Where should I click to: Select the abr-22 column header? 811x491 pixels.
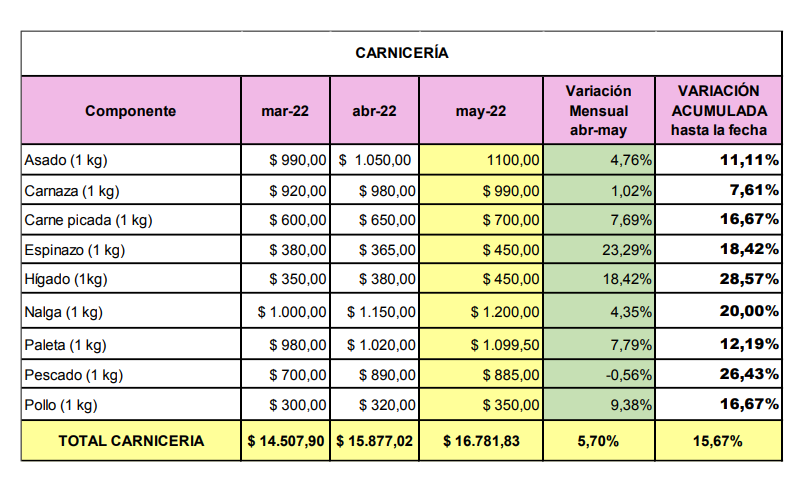click(x=376, y=111)
